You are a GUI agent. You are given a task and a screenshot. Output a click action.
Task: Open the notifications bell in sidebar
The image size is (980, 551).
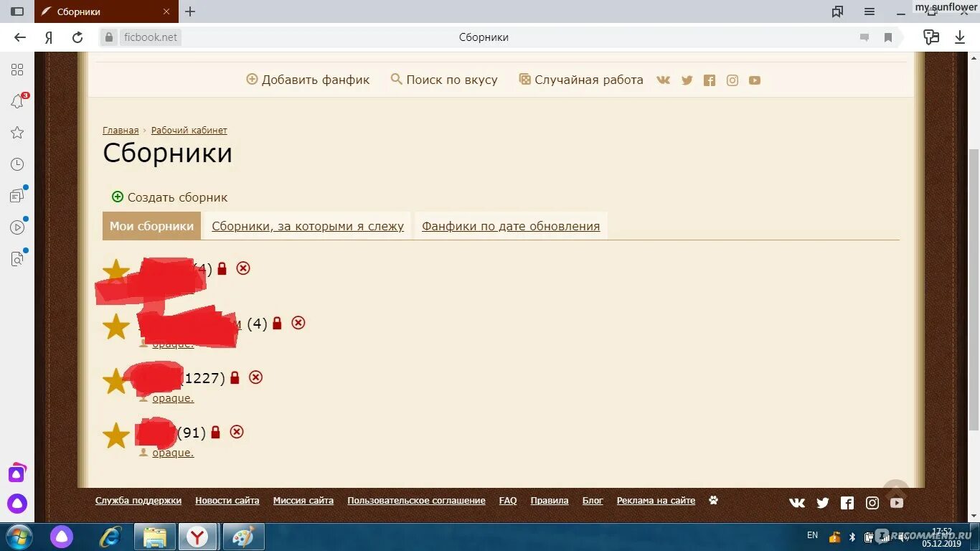coord(17,101)
